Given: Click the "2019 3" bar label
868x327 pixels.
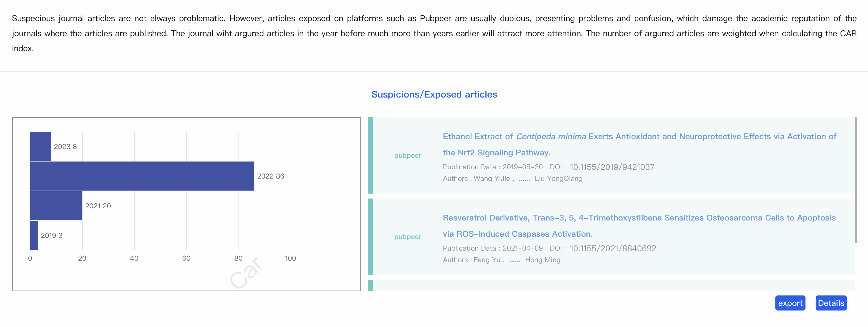Looking at the screenshot, I should tap(52, 235).
